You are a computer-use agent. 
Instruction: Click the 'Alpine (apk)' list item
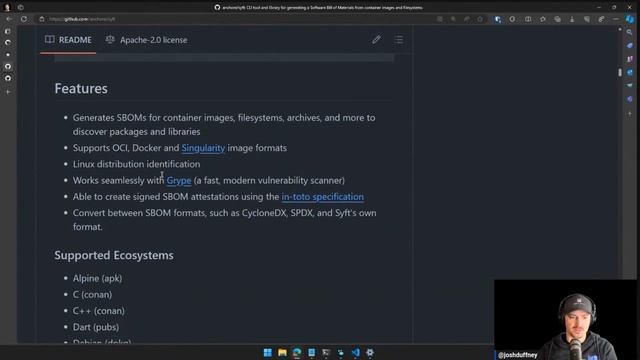97,278
